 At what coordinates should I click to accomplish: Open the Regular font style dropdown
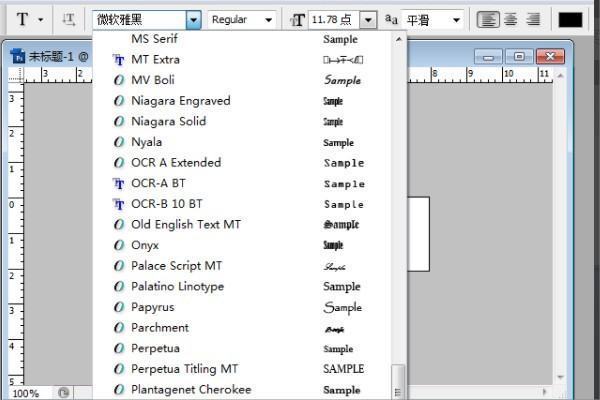coord(243,19)
